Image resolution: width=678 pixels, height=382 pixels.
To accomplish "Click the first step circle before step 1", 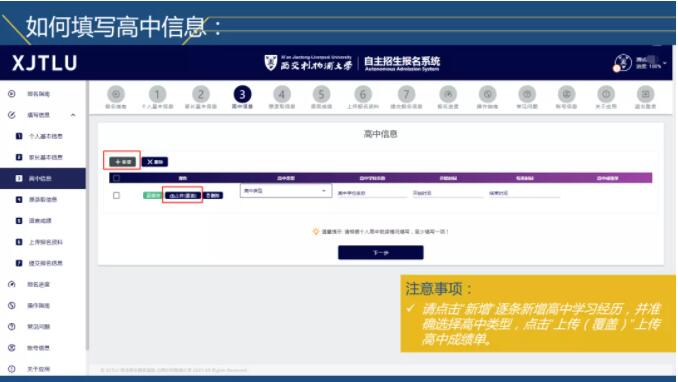I will coord(116,94).
